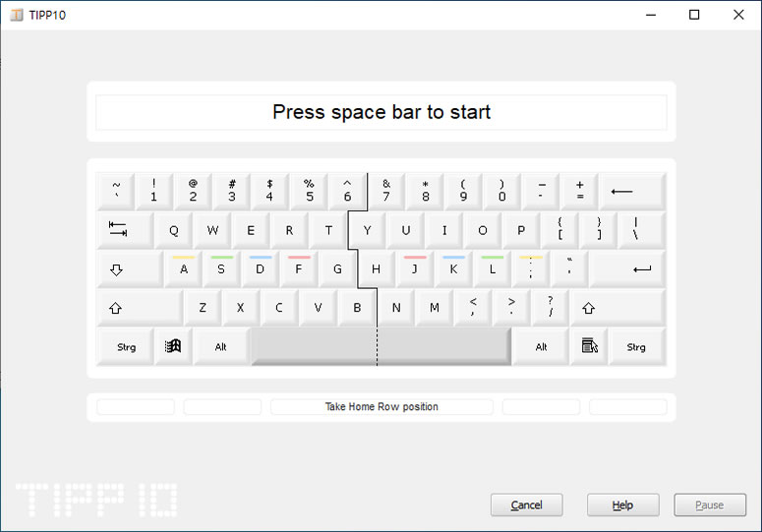The height and width of the screenshot is (532, 762).
Task: Click the D key with blue marker
Action: click(260, 269)
